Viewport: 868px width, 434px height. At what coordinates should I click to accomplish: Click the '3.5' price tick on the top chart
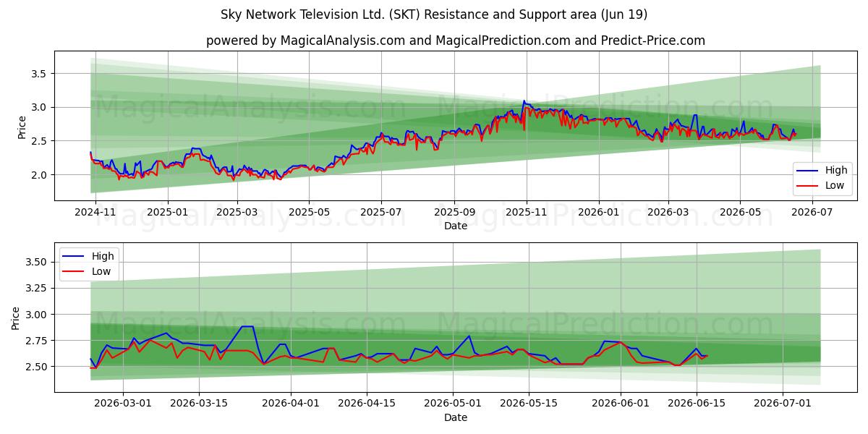tap(39, 74)
